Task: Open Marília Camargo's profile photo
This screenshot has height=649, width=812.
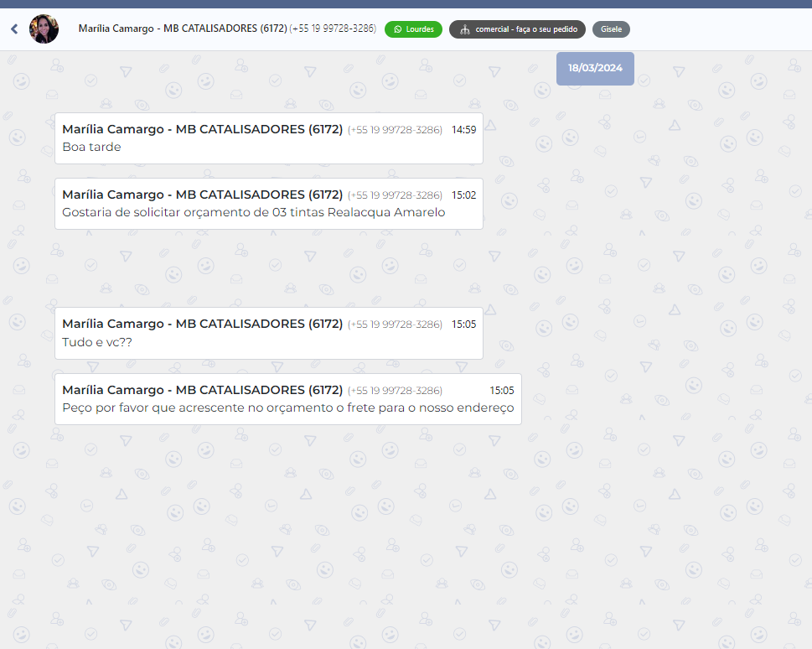Action: pyautogui.click(x=44, y=29)
